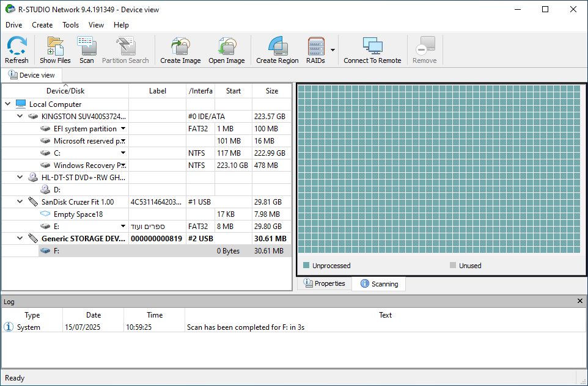Collapse the KINGSTON SUV400S3724 drive node

20,116
